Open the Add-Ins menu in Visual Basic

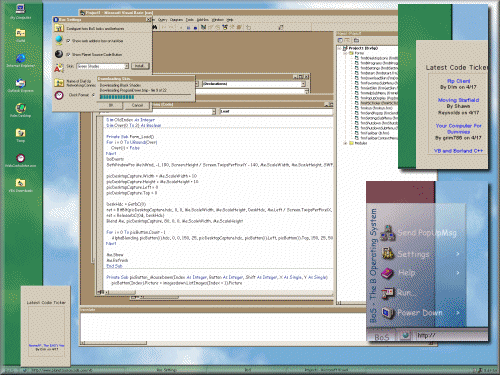point(203,20)
